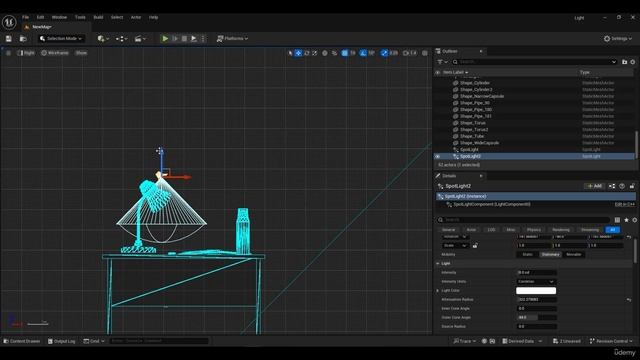Open Details view options gear

[x=634, y=220]
